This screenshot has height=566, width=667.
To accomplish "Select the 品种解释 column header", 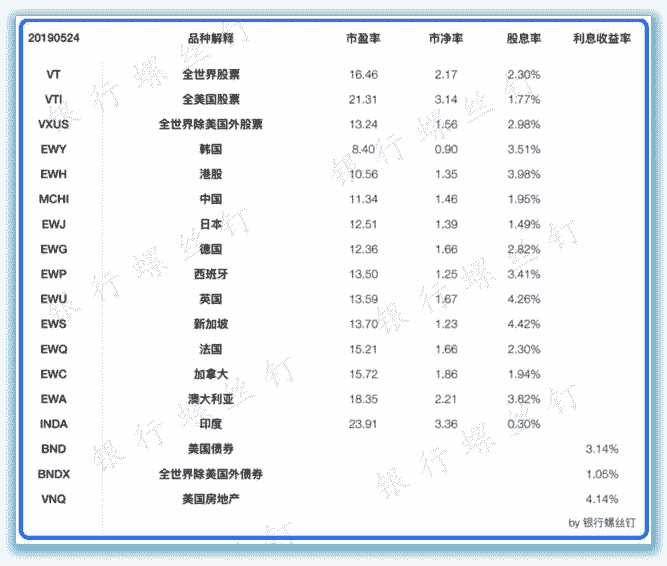I will [211, 38].
